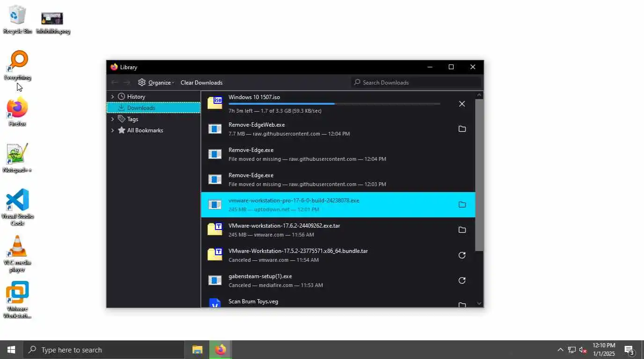
Task: Click the Search Downloads field
Action: point(416,82)
